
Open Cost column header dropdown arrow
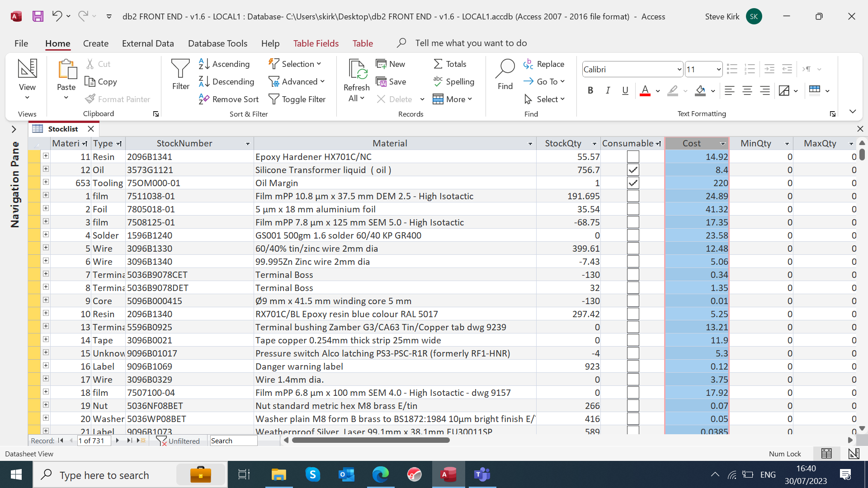pyautogui.click(x=722, y=144)
